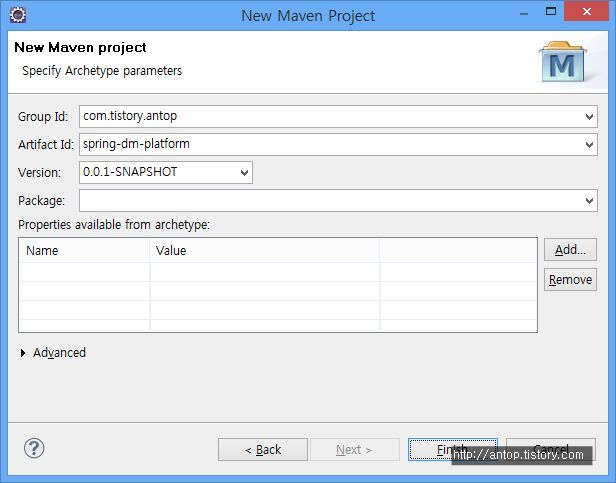Screen dimensions: 616x483
Task: Click the Value column header
Action: pos(264,250)
